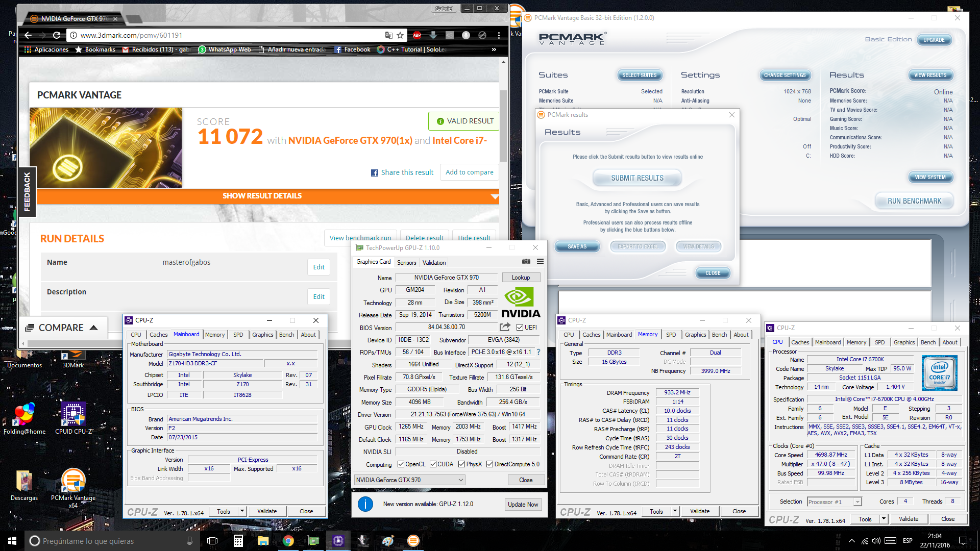The height and width of the screenshot is (551, 980).
Task: Take a GPU-Z screenshot with the camera icon
Action: pyautogui.click(x=526, y=261)
